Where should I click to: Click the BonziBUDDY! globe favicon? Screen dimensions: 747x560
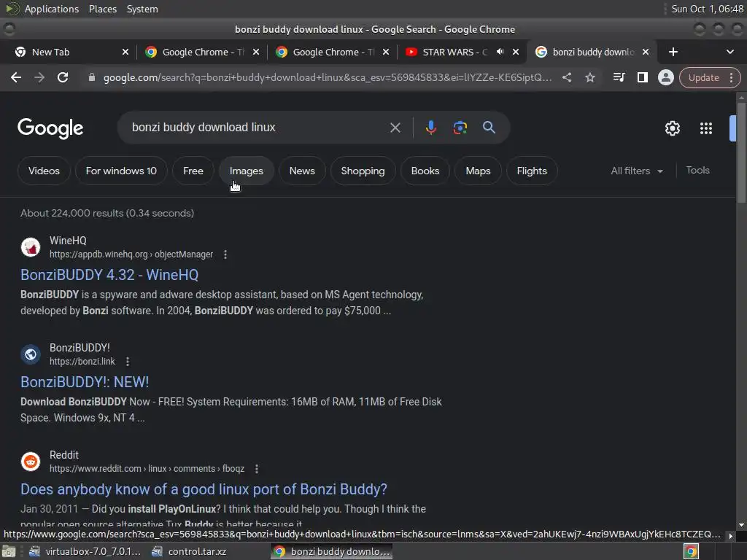(31, 354)
